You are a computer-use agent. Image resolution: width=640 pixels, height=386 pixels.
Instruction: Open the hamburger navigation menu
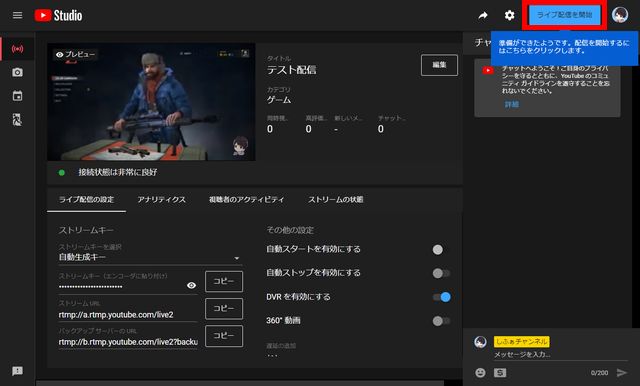point(17,15)
